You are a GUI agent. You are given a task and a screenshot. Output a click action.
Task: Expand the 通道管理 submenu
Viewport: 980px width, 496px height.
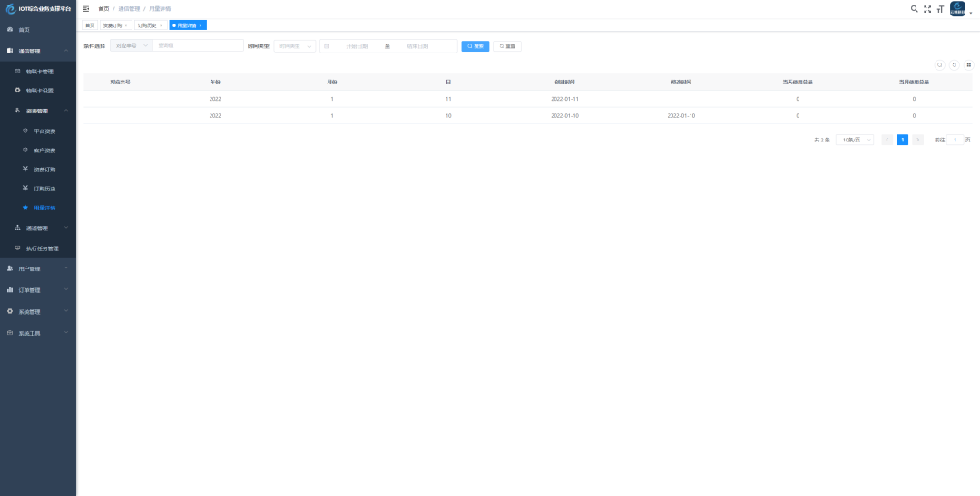pos(38,228)
